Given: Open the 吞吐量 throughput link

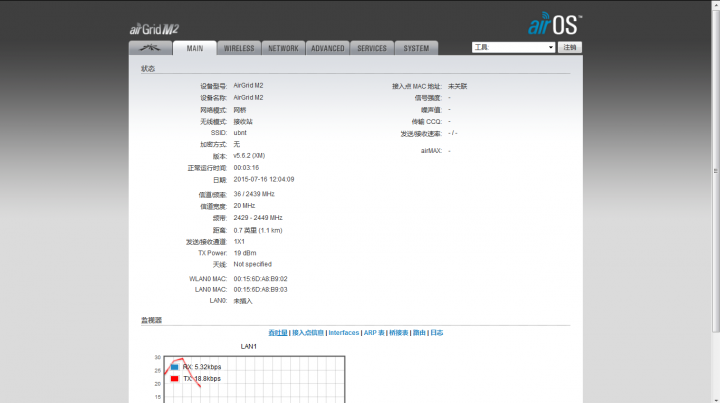Looking at the screenshot, I should pyautogui.click(x=278, y=333).
